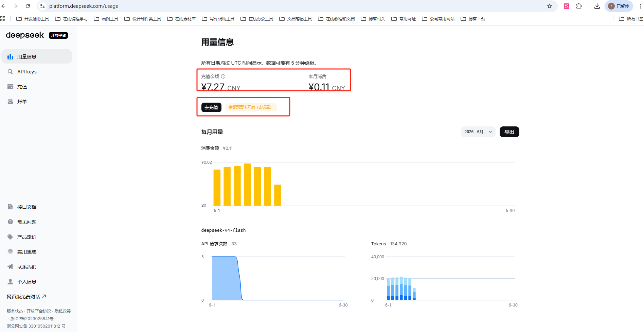Open the 浙公网安备 33010502011812 号 link

36,326
